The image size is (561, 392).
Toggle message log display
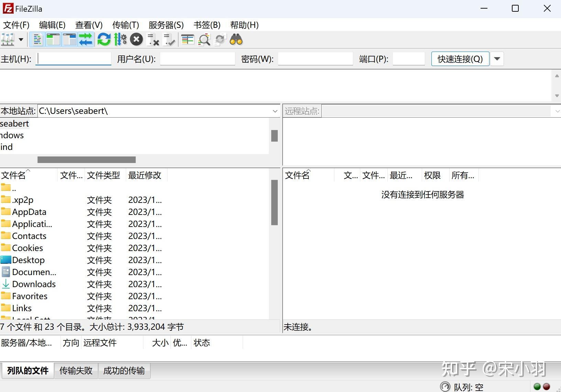[37, 40]
